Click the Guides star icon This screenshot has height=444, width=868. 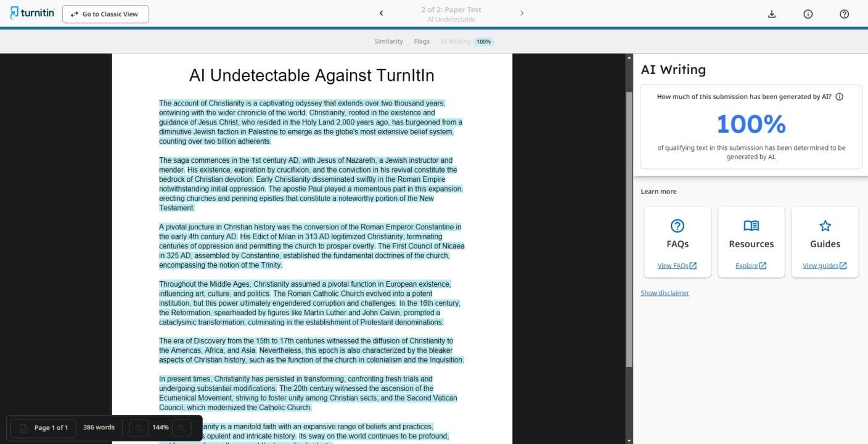click(825, 226)
